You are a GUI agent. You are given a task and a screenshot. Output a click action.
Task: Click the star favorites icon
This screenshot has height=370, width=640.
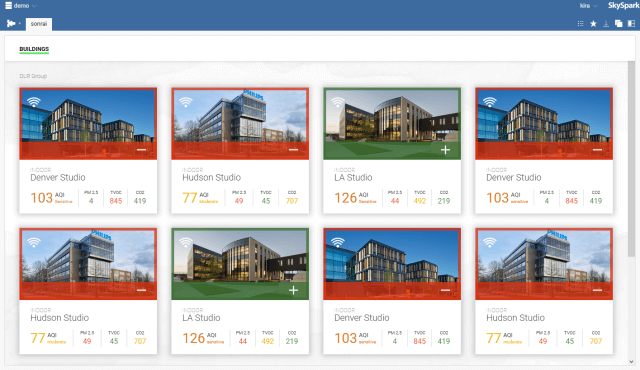(x=593, y=24)
